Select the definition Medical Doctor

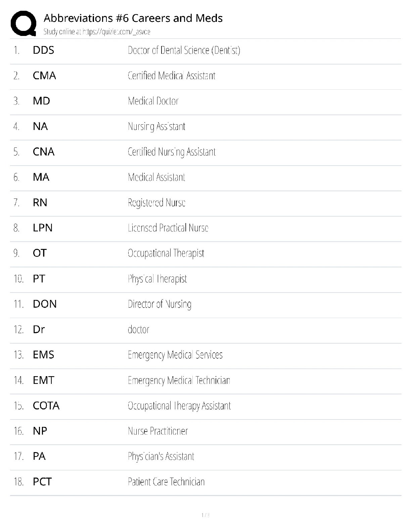pyautogui.click(x=153, y=101)
